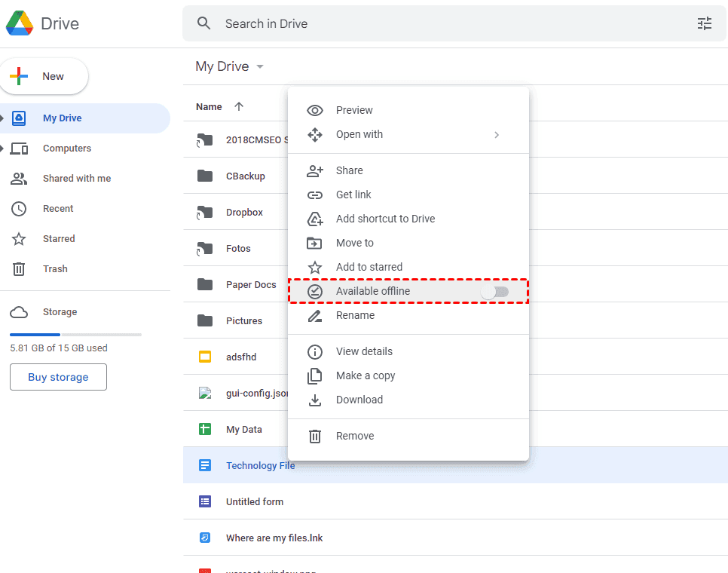Click the Add shortcut to Drive icon
This screenshot has height=573, width=728.
click(315, 219)
